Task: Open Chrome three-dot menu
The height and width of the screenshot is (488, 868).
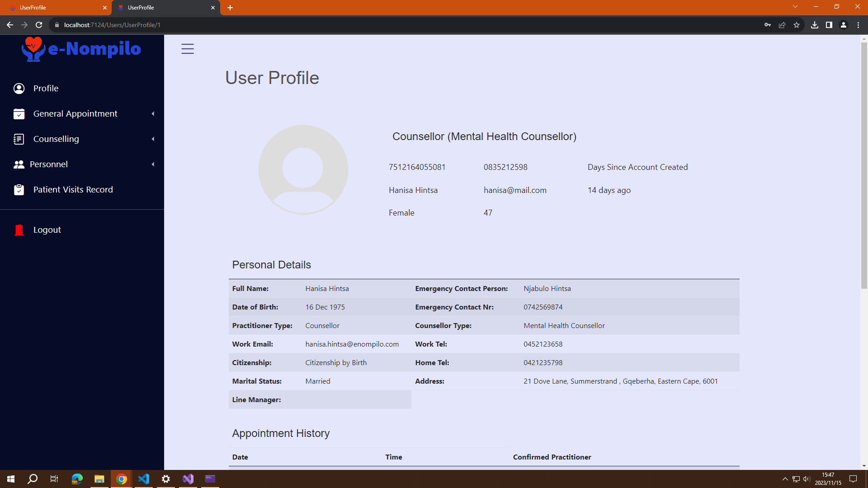Action: point(858,25)
